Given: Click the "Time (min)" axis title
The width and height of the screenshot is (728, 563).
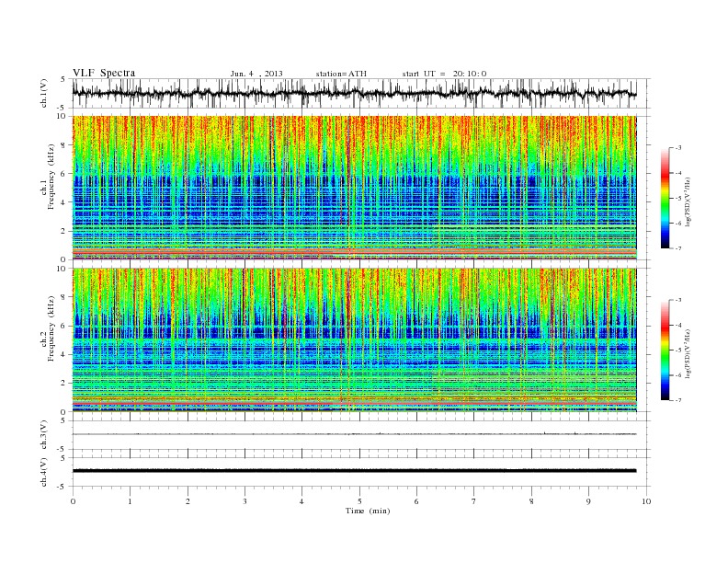Looking at the screenshot, I should 368,511.
